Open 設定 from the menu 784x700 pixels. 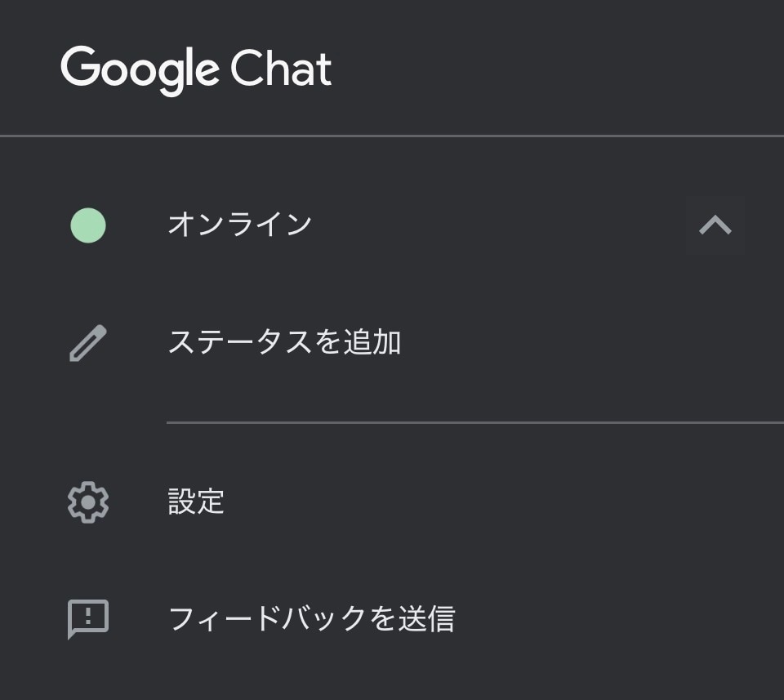(196, 503)
